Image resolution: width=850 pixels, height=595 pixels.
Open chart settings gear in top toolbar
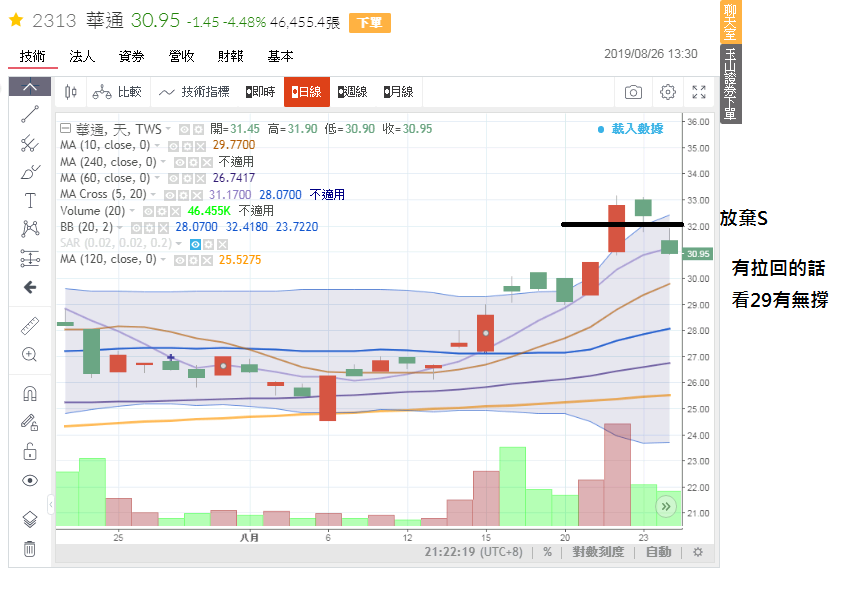tap(668, 92)
